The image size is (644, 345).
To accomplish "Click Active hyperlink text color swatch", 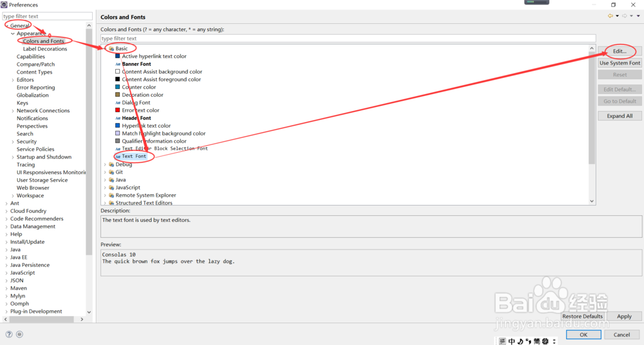I will click(x=117, y=56).
